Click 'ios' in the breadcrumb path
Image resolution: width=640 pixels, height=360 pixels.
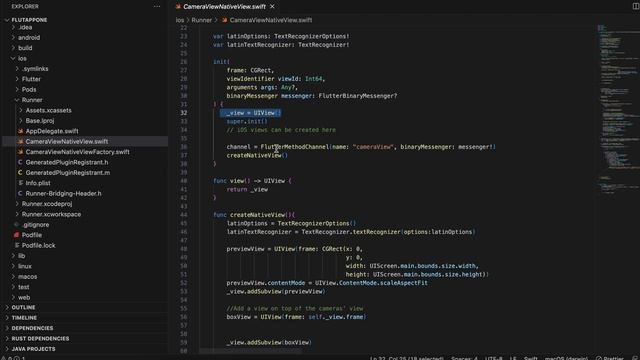180,20
